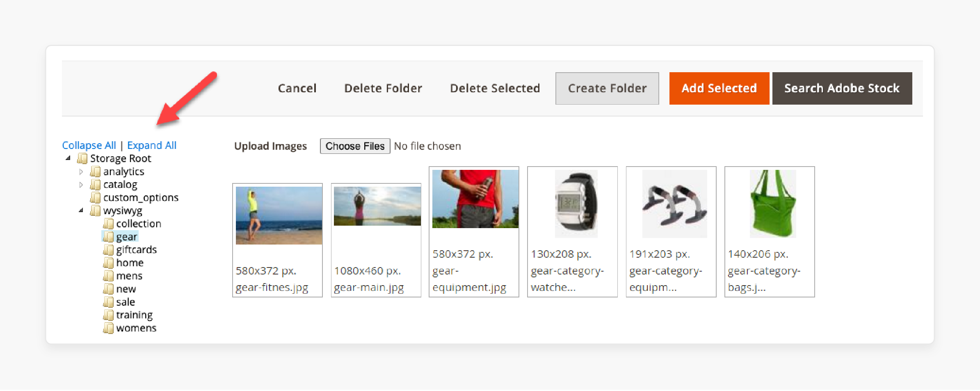This screenshot has height=391, width=980.
Task: Expand the analytics folder arrow
Action: tap(81, 172)
